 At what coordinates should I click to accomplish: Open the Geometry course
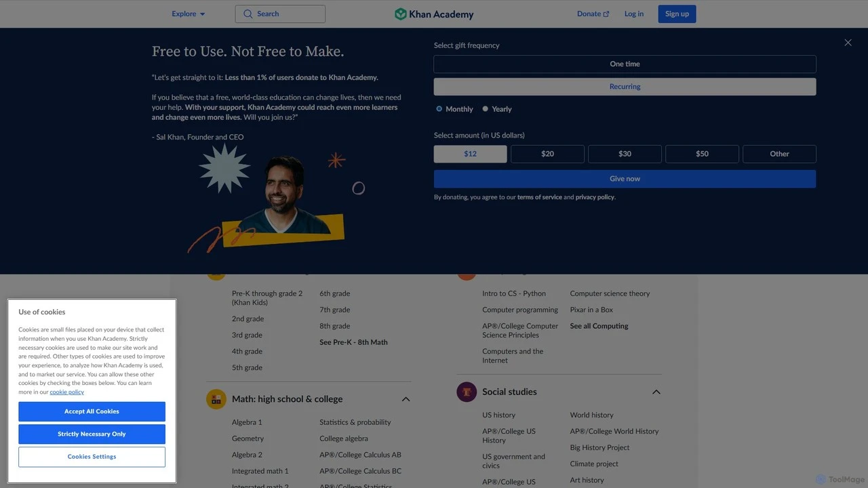tap(248, 439)
